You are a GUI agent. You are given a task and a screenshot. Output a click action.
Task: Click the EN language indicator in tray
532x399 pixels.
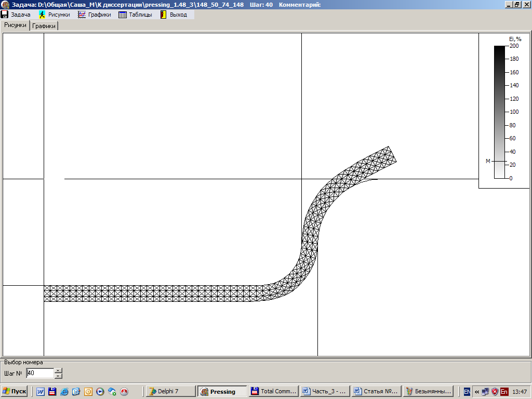pos(467,391)
